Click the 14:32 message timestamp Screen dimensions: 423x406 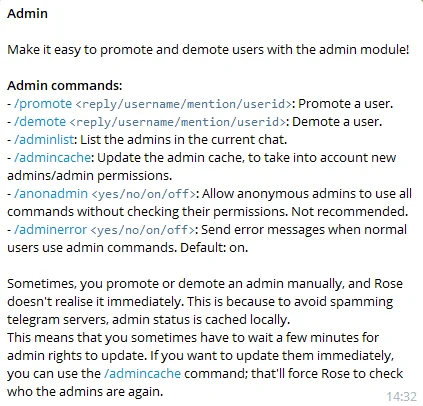[x=402, y=397]
